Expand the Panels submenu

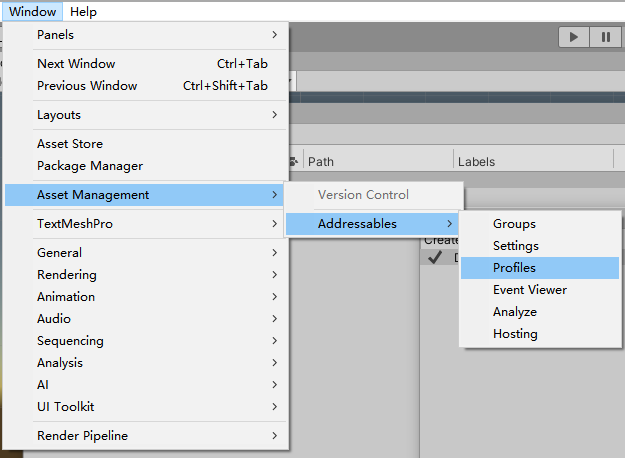145,35
